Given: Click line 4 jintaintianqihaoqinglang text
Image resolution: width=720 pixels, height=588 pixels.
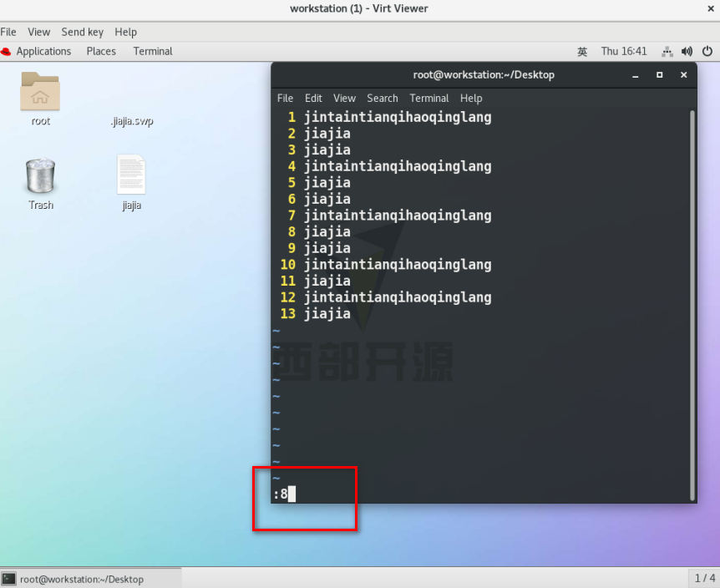Looking at the screenshot, I should [x=398, y=166].
